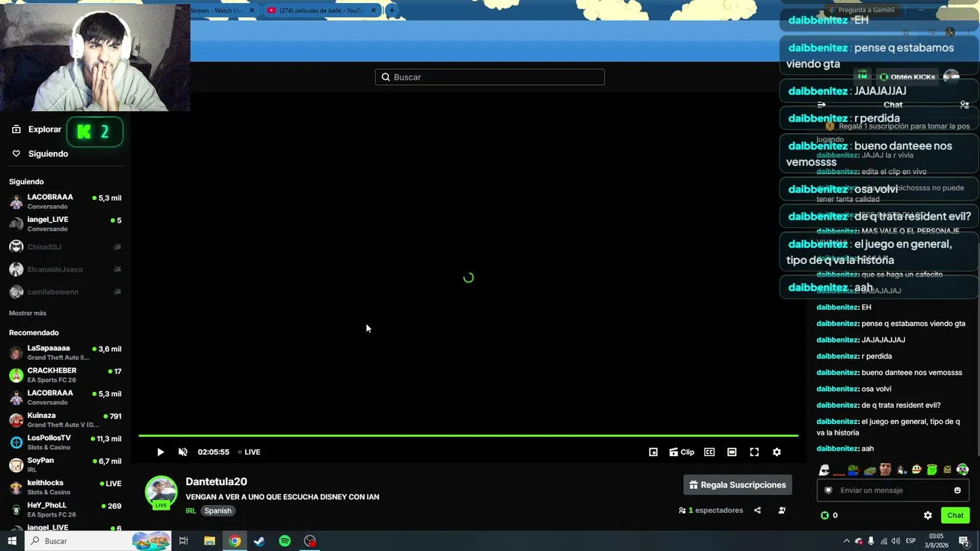Viewport: 980px width, 551px height.
Task: Insert the face photo emote
Action: point(885,470)
